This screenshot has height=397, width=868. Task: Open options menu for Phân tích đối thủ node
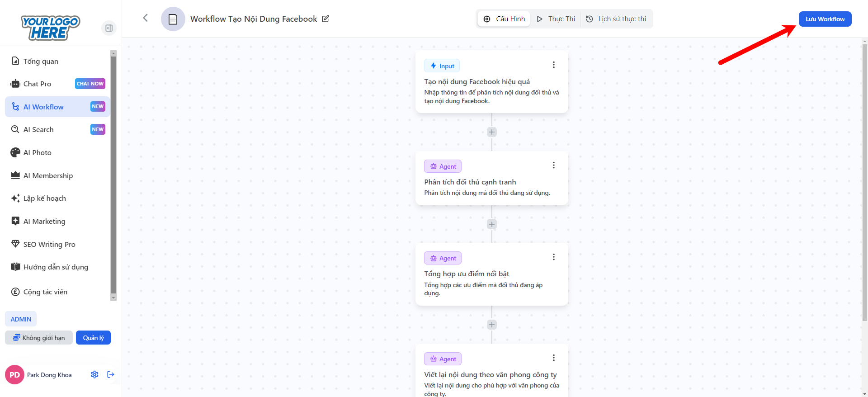(554, 165)
